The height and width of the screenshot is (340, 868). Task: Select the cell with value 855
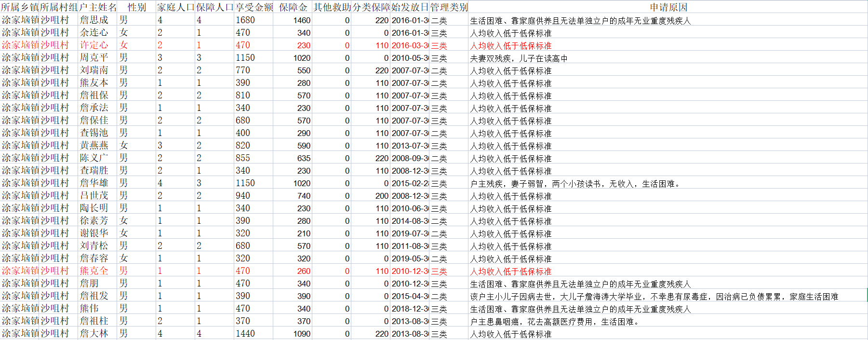[243, 158]
